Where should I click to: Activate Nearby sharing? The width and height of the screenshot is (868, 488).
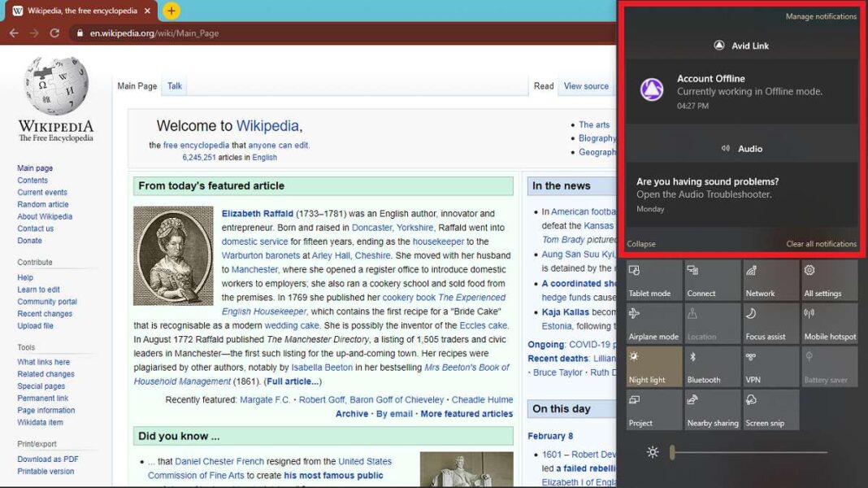[x=713, y=410]
